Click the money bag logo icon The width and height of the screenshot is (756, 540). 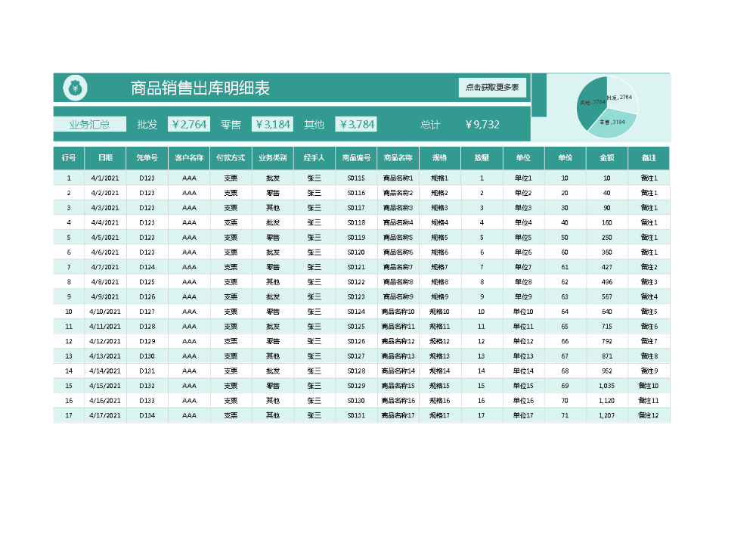click(x=75, y=88)
